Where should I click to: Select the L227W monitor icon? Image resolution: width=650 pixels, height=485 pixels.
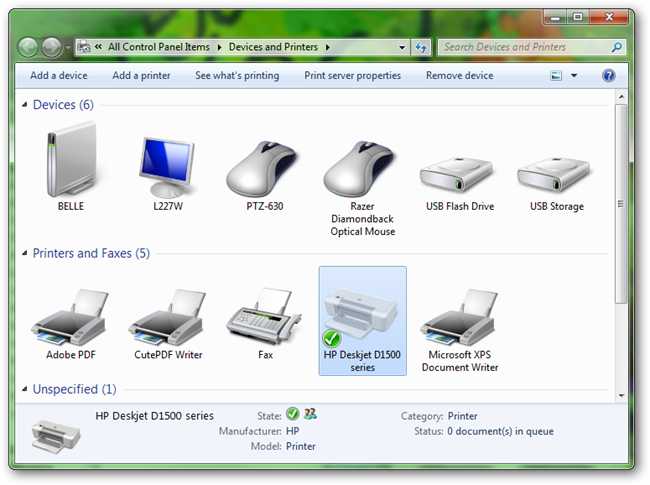(167, 166)
